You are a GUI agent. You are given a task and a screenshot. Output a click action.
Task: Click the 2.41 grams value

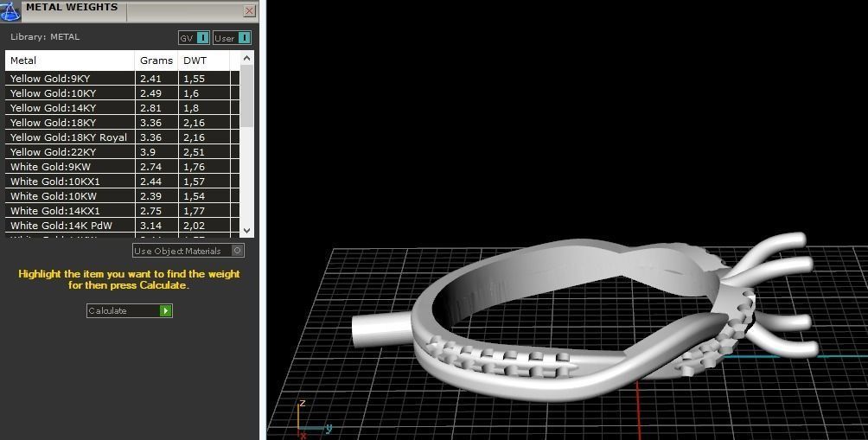150,79
